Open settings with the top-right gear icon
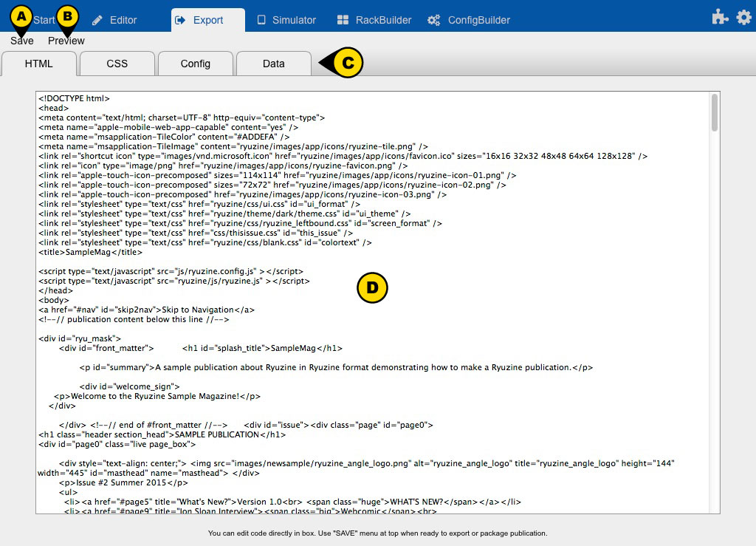Viewport: 756px width, 546px height. pos(743,17)
